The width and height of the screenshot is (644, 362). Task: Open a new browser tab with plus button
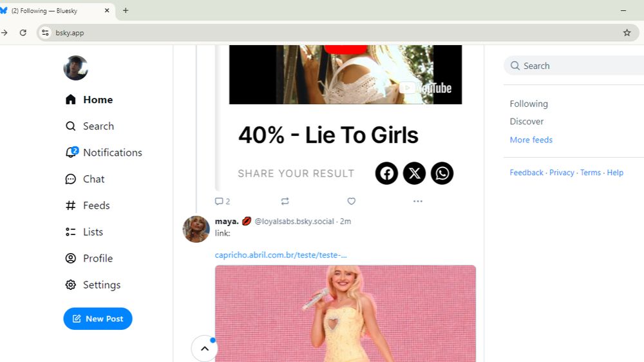(126, 11)
